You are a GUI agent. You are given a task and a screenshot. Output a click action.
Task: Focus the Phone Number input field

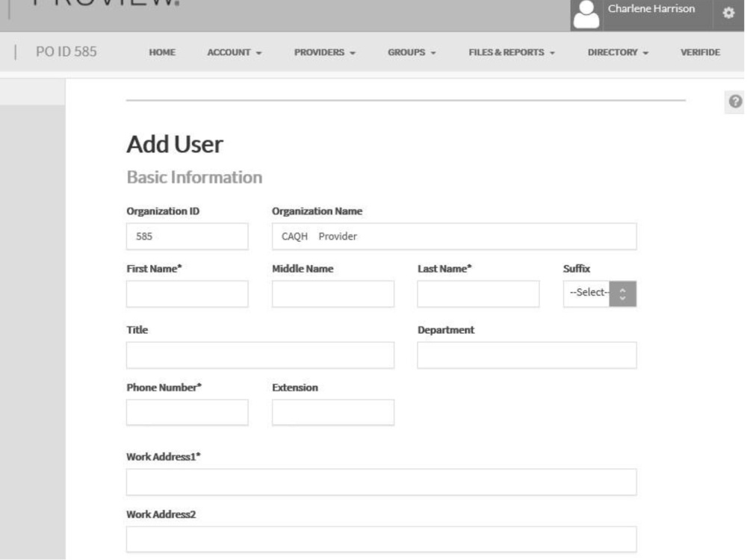tap(187, 412)
